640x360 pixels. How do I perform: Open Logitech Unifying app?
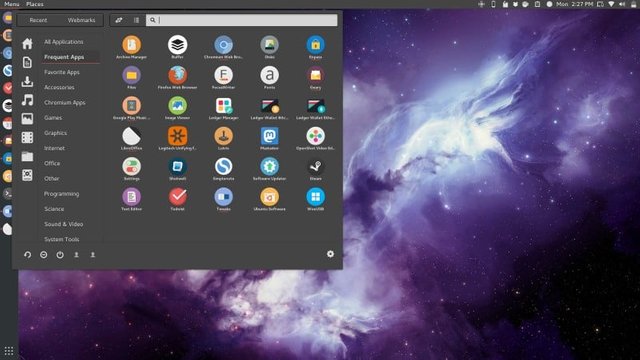tap(178, 136)
